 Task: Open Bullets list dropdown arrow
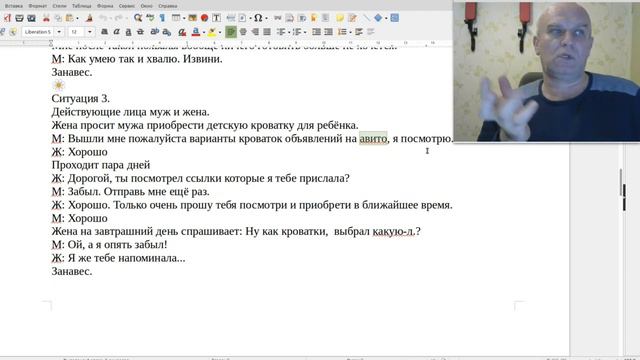[289, 32]
